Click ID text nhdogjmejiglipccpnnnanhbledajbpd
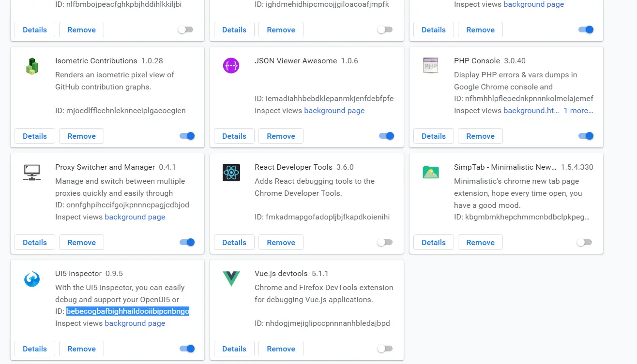The height and width of the screenshot is (364, 637). (328, 323)
